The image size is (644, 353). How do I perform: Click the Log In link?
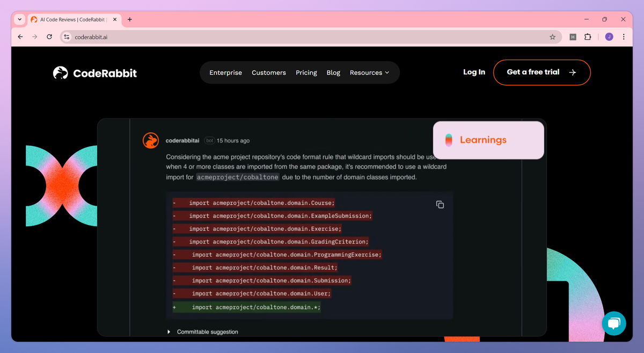(x=474, y=72)
